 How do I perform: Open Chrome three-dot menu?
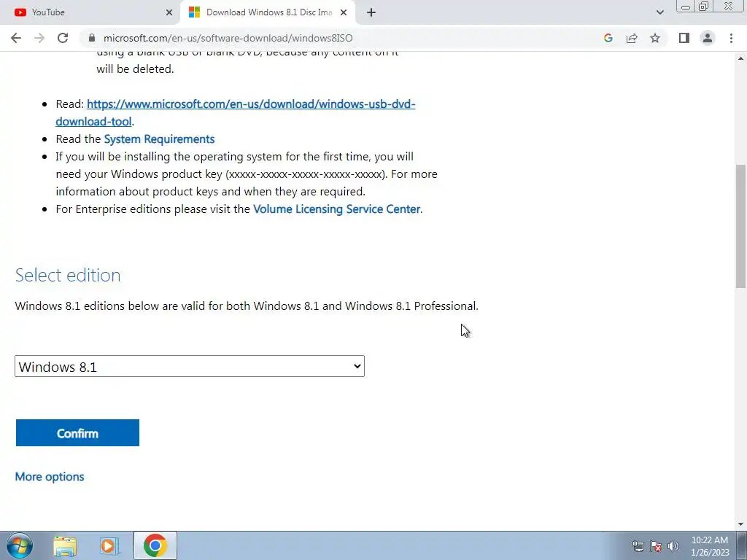(x=731, y=38)
